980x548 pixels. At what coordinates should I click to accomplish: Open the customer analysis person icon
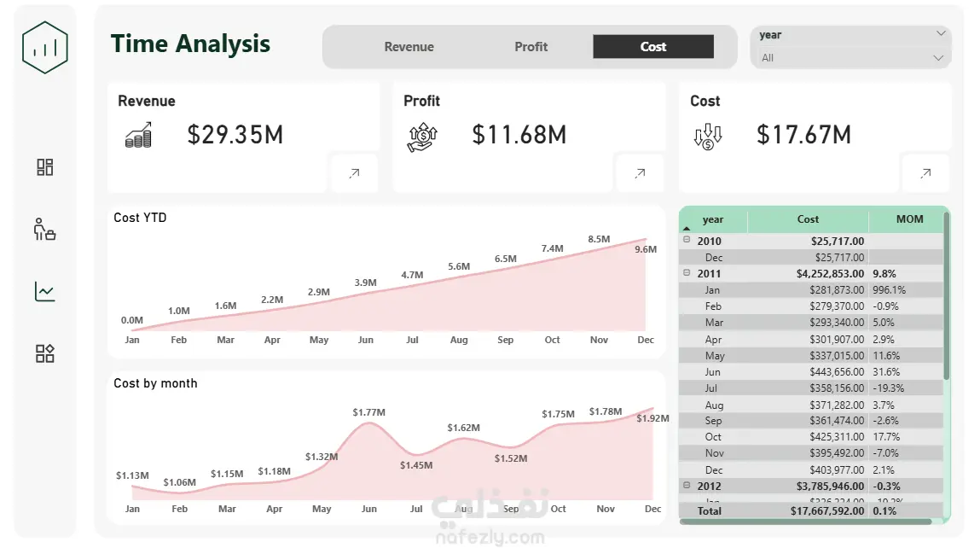45,229
